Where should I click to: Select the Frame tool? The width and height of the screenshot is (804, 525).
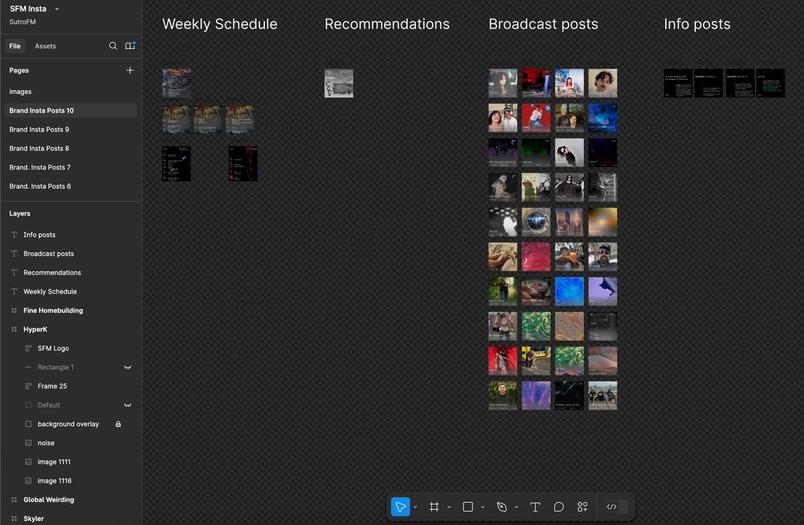[434, 507]
